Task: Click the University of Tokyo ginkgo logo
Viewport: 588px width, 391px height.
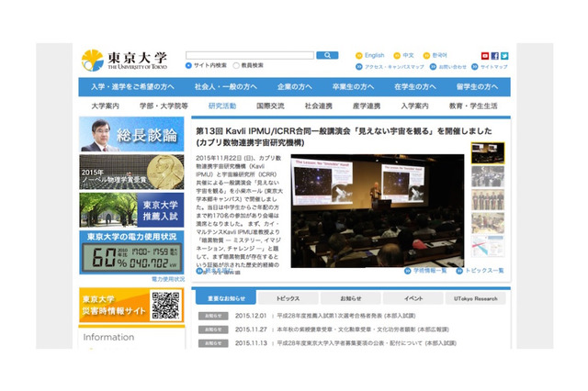Action: point(92,61)
